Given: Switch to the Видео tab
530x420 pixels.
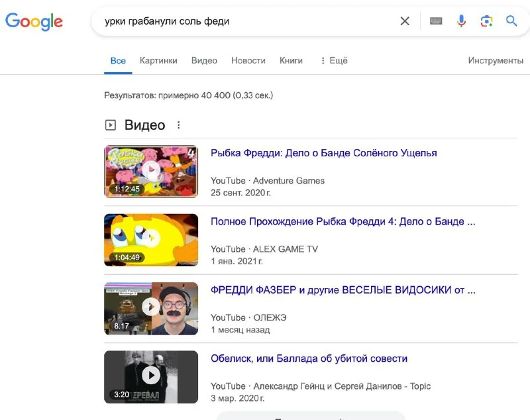Looking at the screenshot, I should coord(204,60).
